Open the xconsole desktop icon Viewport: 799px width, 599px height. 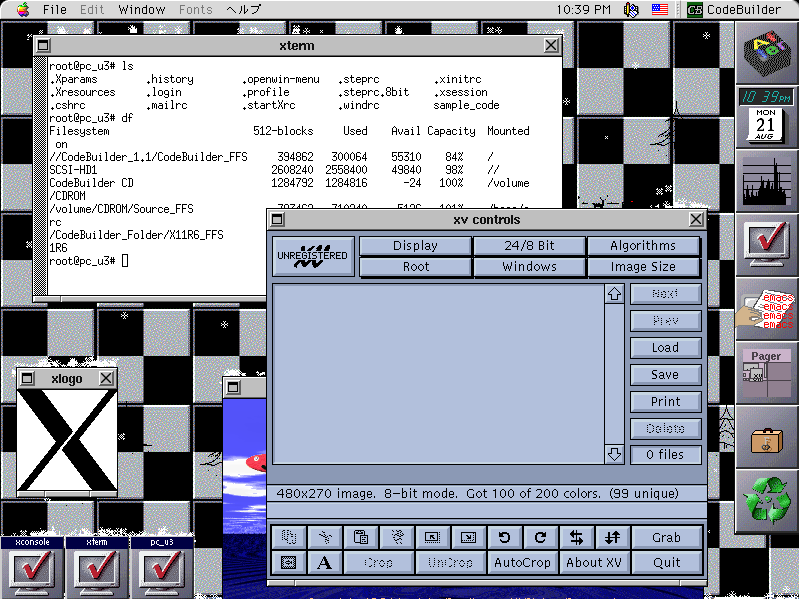tap(33, 567)
